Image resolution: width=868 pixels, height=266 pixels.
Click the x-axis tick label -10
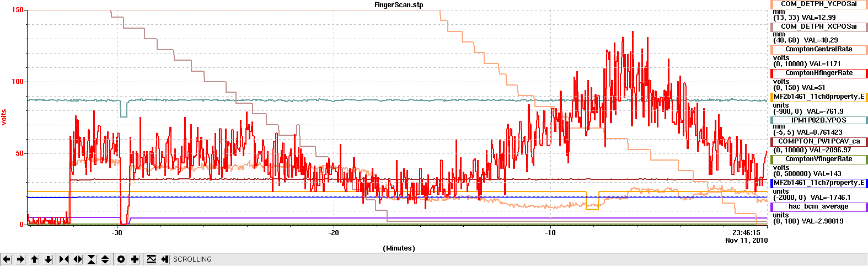550,233
